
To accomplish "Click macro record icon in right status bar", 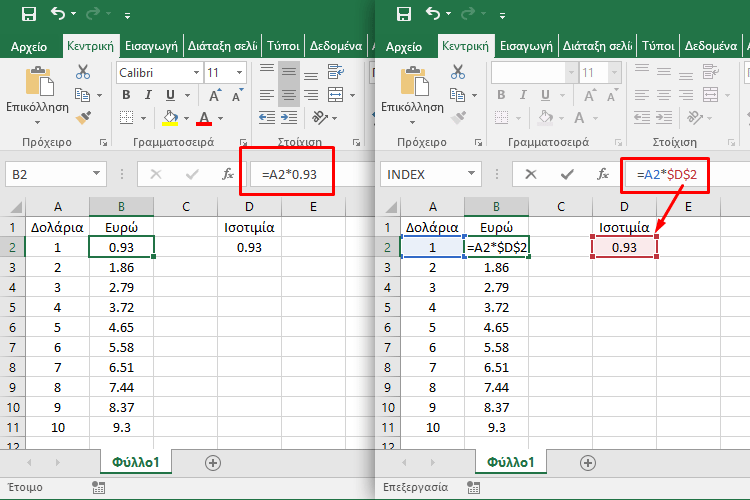I will (474, 488).
